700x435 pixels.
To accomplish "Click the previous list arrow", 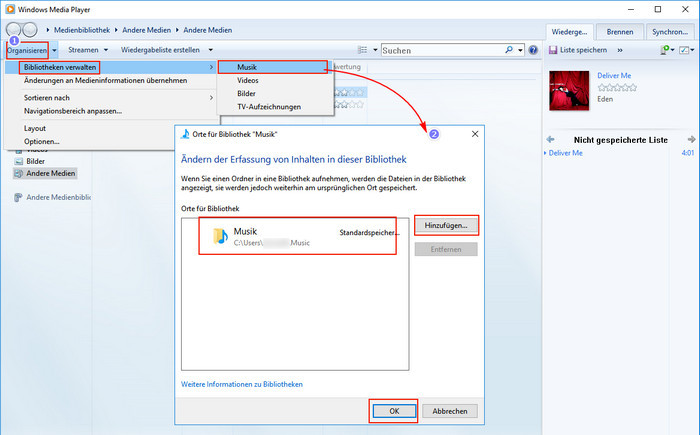I will (550, 140).
